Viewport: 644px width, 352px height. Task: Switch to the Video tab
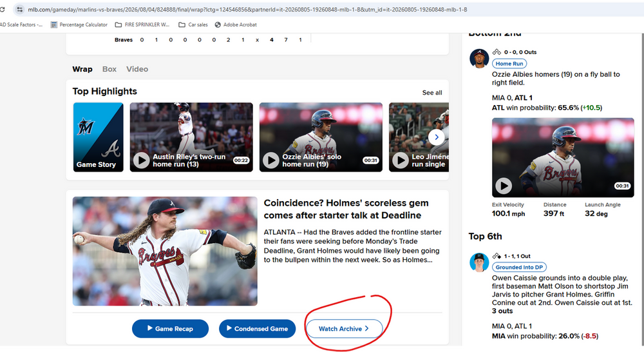pos(137,69)
